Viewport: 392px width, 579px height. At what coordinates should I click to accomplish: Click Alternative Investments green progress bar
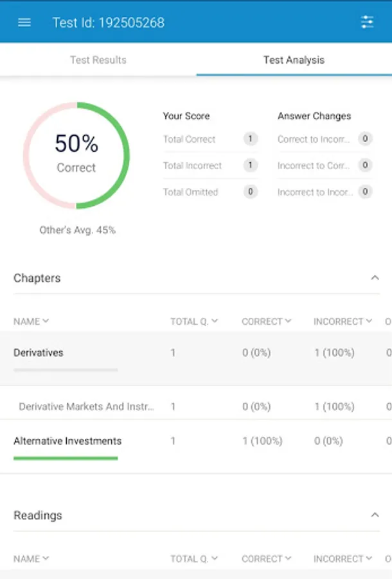click(x=66, y=458)
